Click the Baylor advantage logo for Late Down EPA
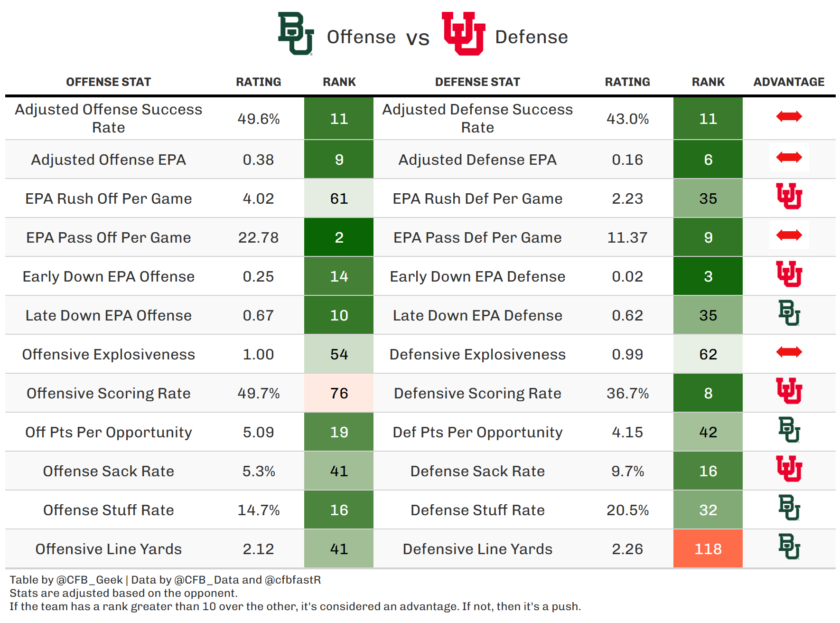 pyautogui.click(x=789, y=313)
